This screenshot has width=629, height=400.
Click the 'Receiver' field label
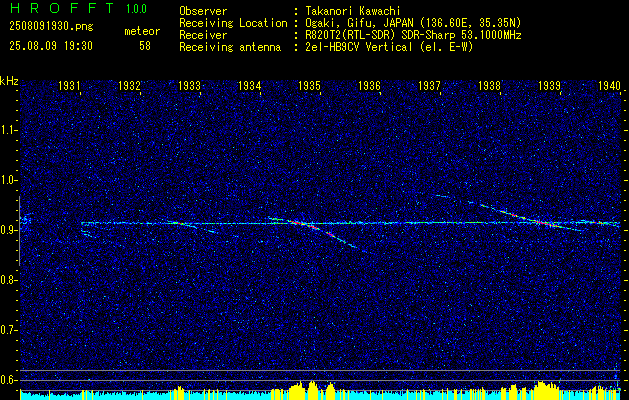coord(203,35)
